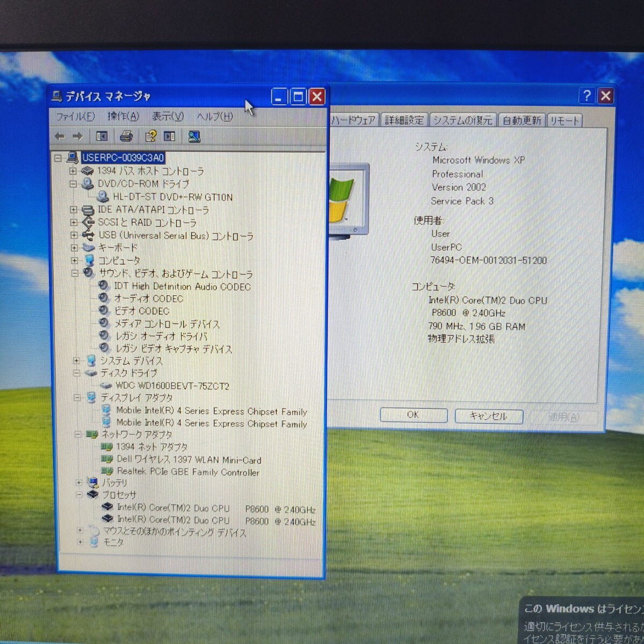
Task: Click the キャンセル button
Action: tap(488, 415)
